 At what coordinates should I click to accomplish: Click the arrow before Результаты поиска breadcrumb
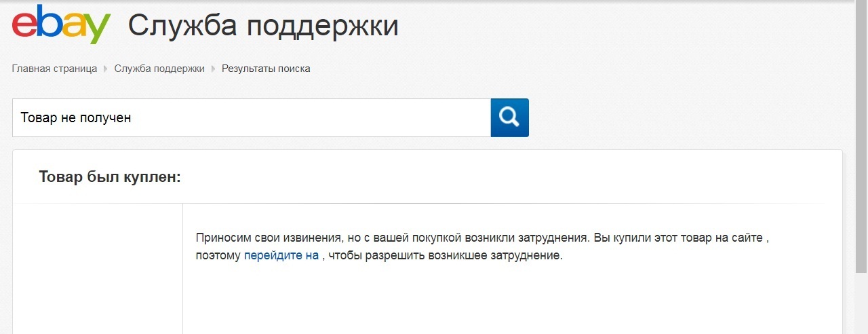(x=213, y=69)
